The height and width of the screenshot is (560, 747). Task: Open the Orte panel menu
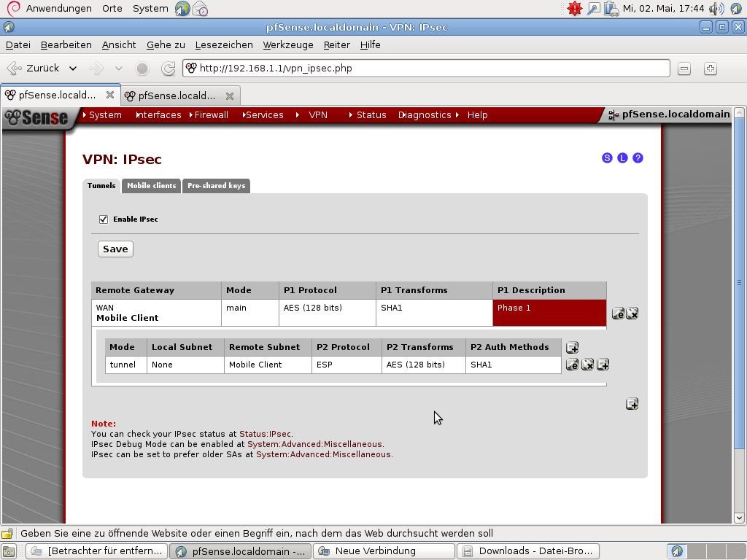[112, 9]
